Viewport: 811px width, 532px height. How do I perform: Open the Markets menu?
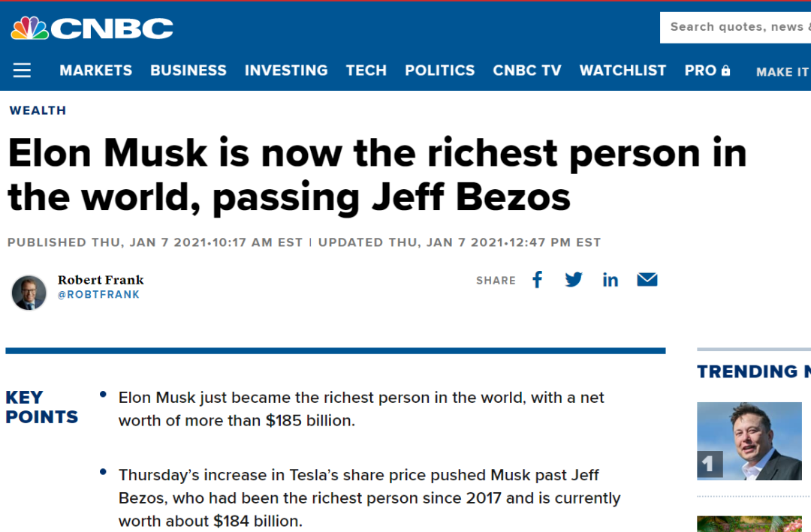click(95, 71)
